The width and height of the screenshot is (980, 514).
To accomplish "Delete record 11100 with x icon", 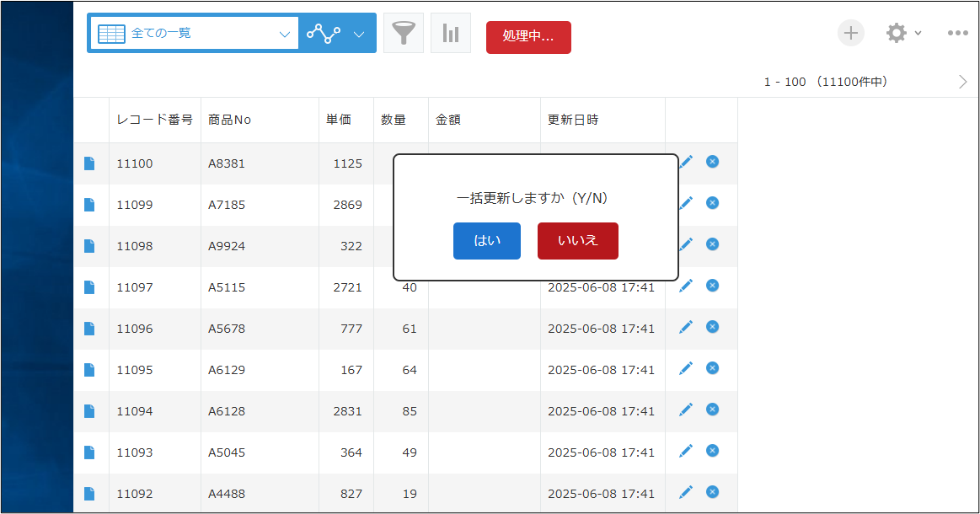I will pyautogui.click(x=712, y=161).
